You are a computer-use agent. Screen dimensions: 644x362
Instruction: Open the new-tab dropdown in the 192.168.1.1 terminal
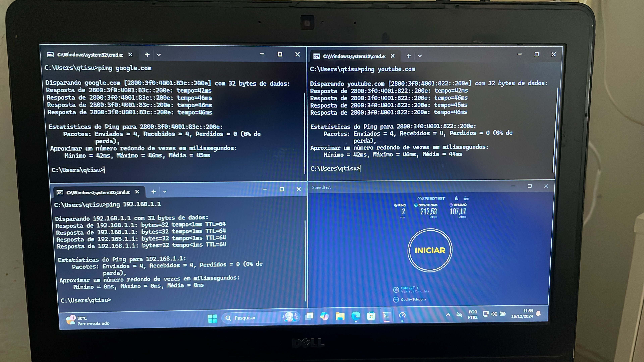(165, 192)
